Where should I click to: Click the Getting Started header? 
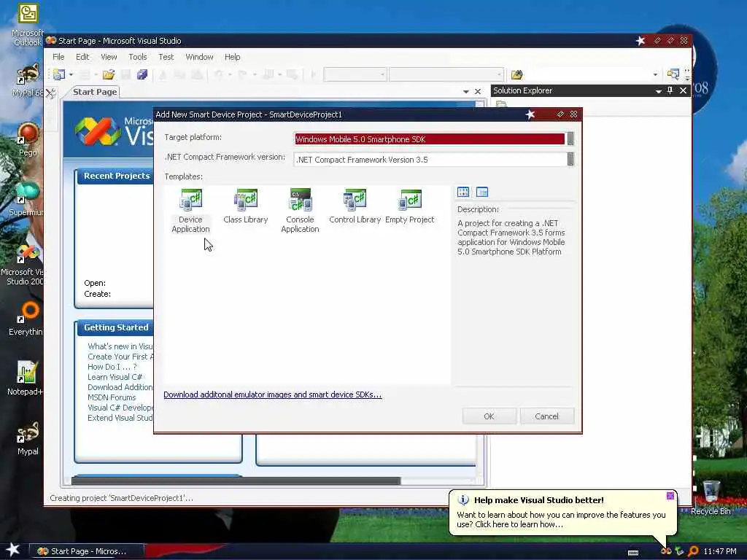pos(116,327)
